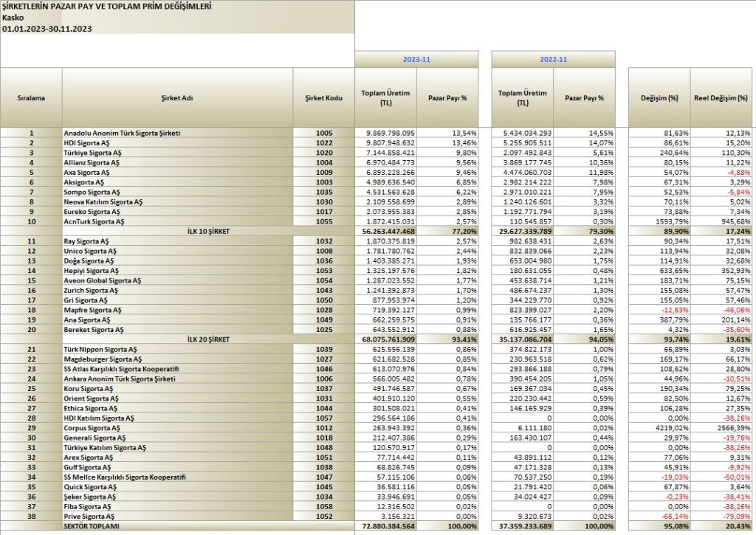The width and height of the screenshot is (756, 535).
Task: Click the "Şirket Kodu" column header
Action: pyautogui.click(x=323, y=98)
